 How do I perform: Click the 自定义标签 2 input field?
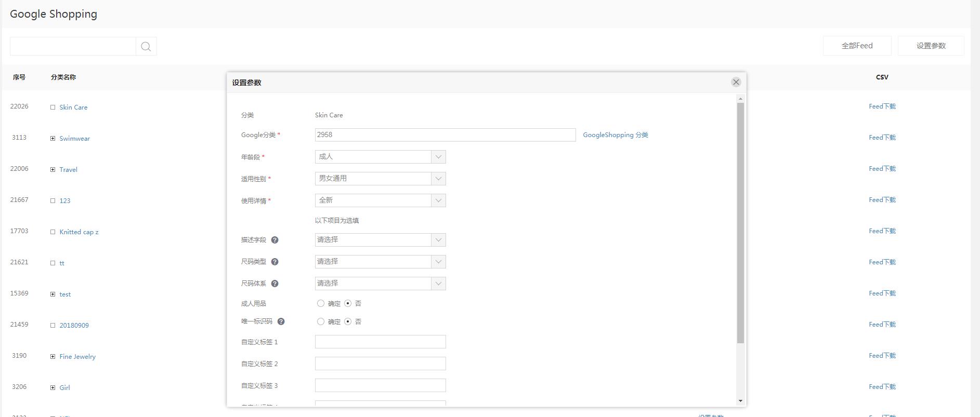point(380,364)
